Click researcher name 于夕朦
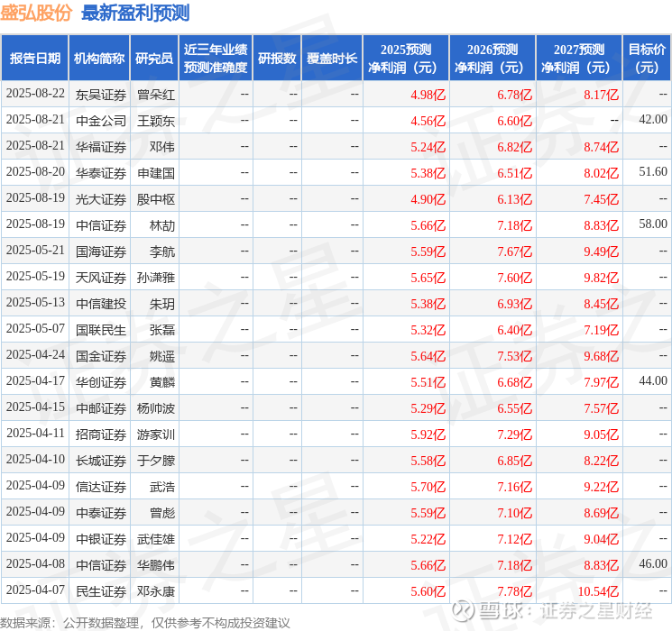 point(155,461)
